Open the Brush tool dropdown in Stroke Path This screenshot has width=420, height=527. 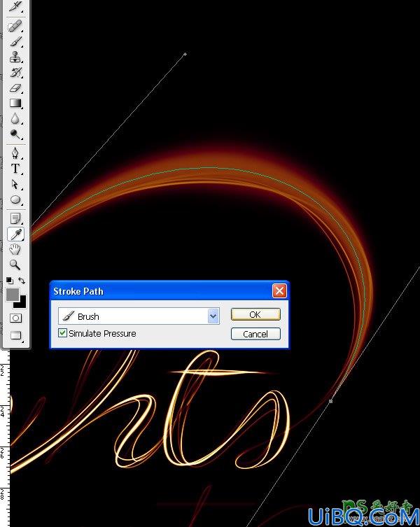pos(213,316)
